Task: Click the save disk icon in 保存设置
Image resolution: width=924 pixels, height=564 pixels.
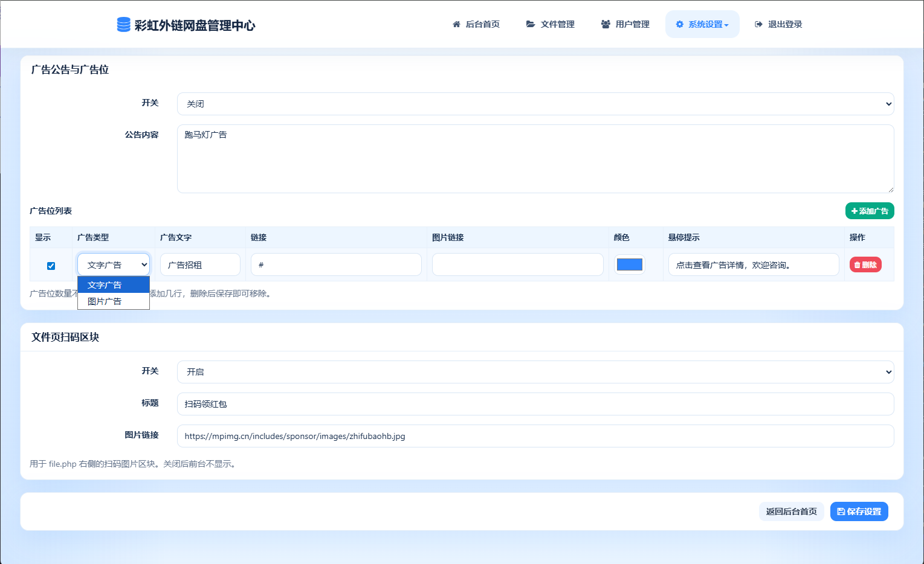Action: (x=841, y=511)
